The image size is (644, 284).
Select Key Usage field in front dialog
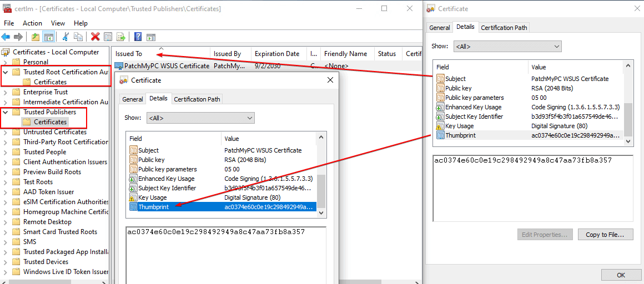click(x=222, y=197)
